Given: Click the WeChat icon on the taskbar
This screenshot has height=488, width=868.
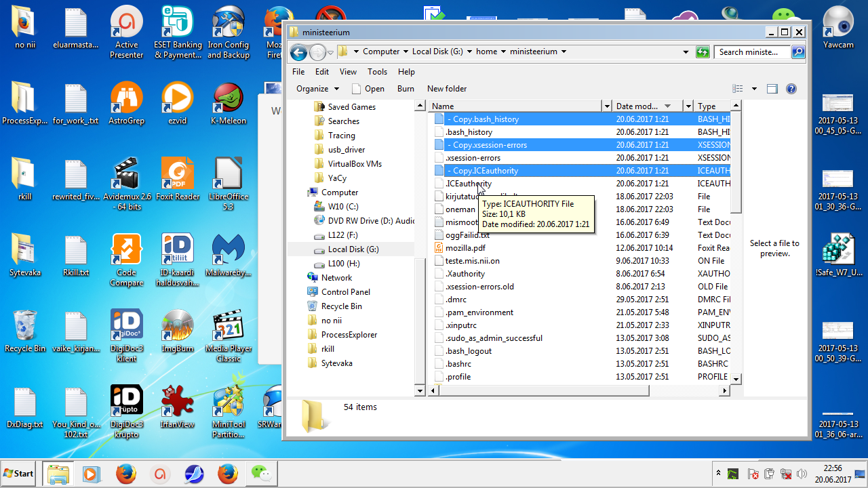Looking at the screenshot, I should tap(260, 474).
